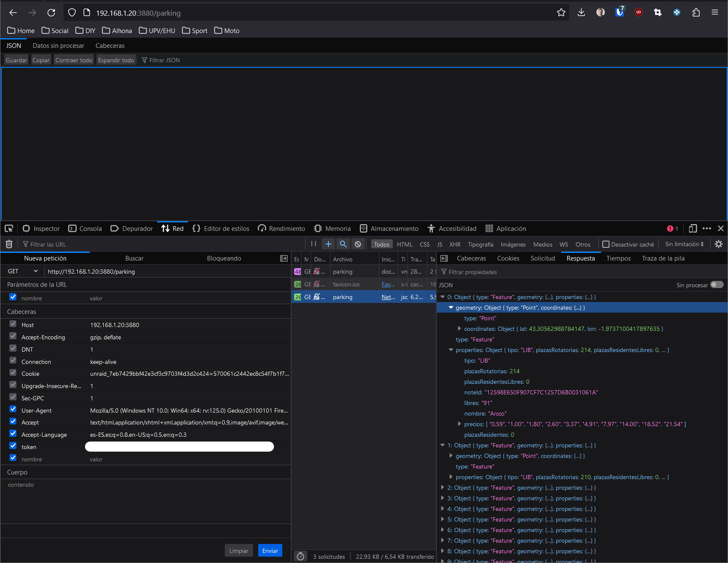
Task: Collapse the action pane icon
Action: pyautogui.click(x=284, y=258)
